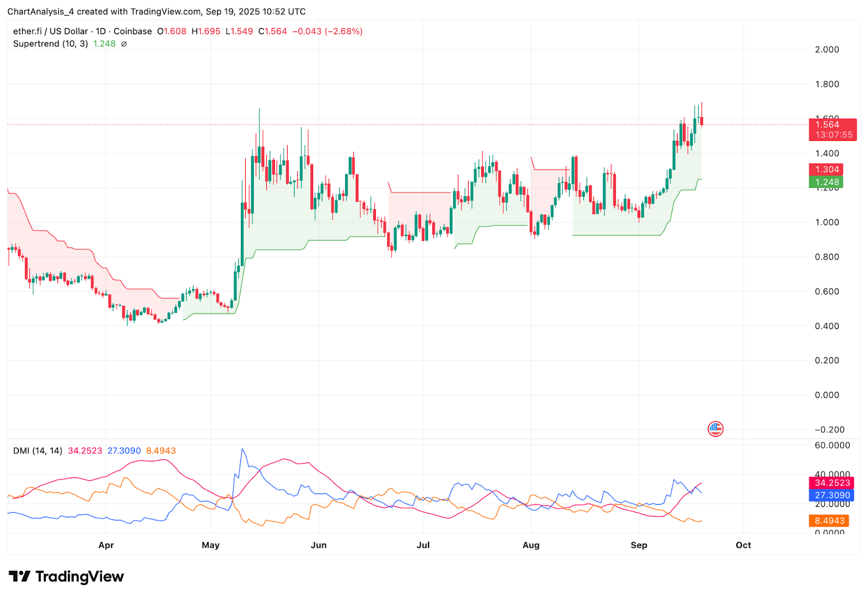This screenshot has height=598, width=868.
Task: Click the blue 27.3090 DMI axis label
Action: tap(831, 495)
